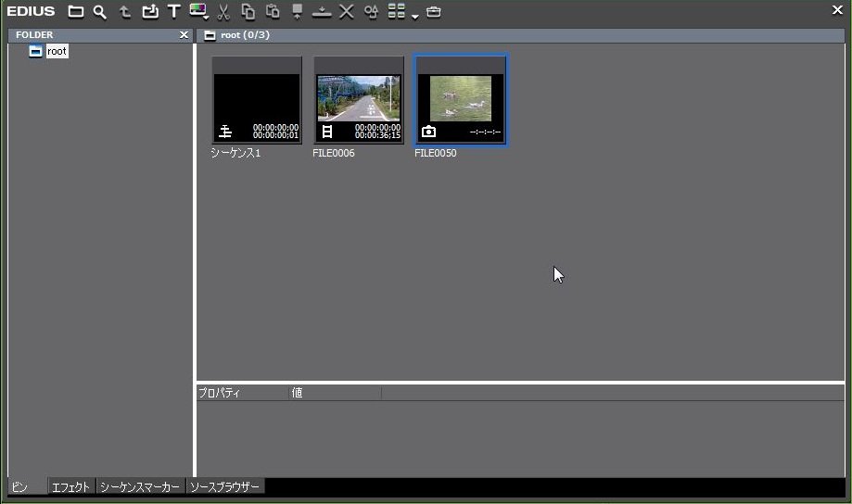
Task: Close the bin window
Action: point(837,10)
